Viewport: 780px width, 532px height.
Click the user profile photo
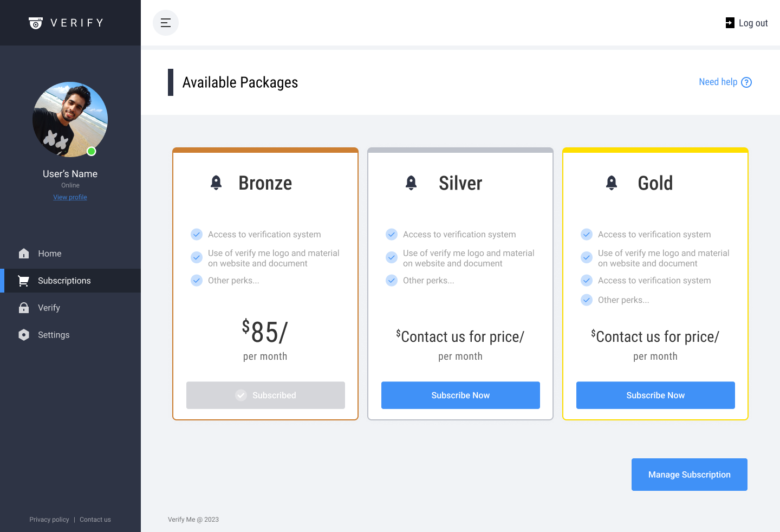pyautogui.click(x=70, y=120)
